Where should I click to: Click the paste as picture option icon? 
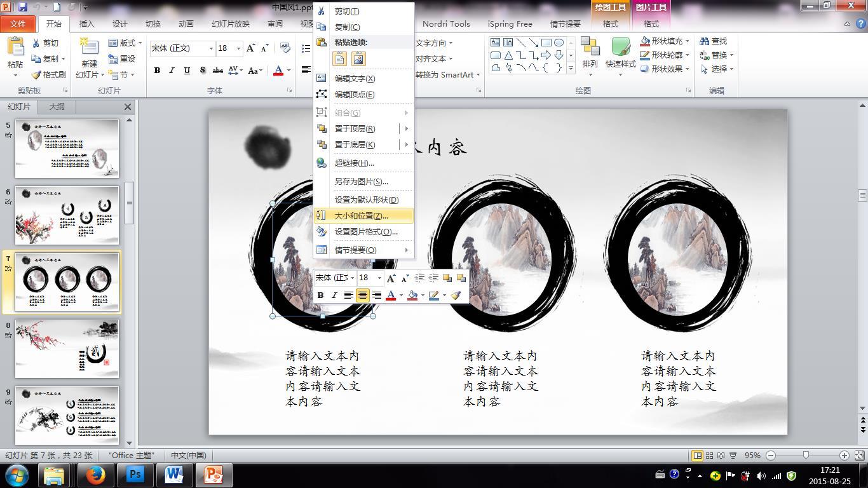[358, 59]
